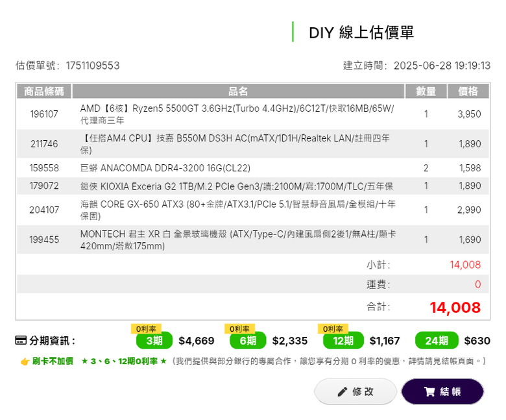Click the 結帳 checkout button
Image resolution: width=506 pixels, height=420 pixels.
coord(442,391)
